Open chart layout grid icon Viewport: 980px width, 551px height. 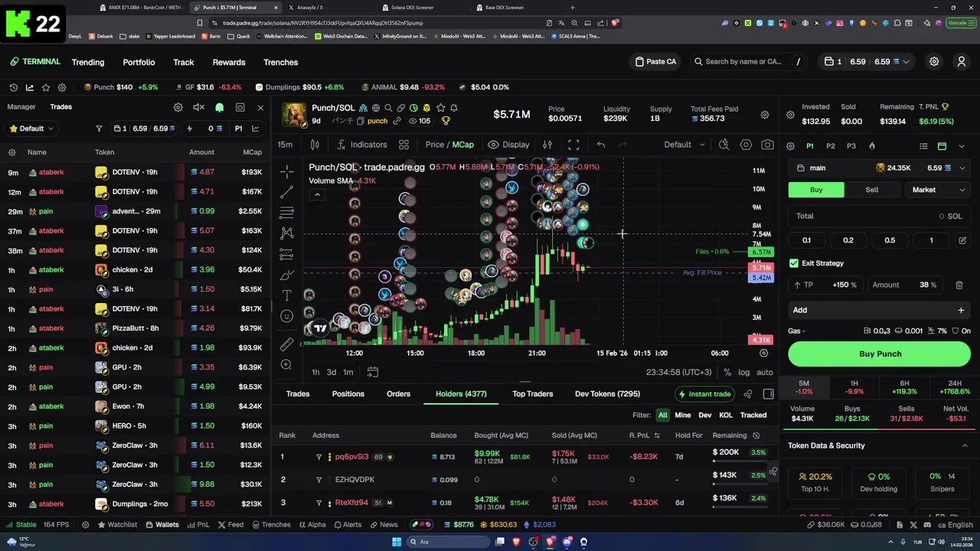click(403, 145)
